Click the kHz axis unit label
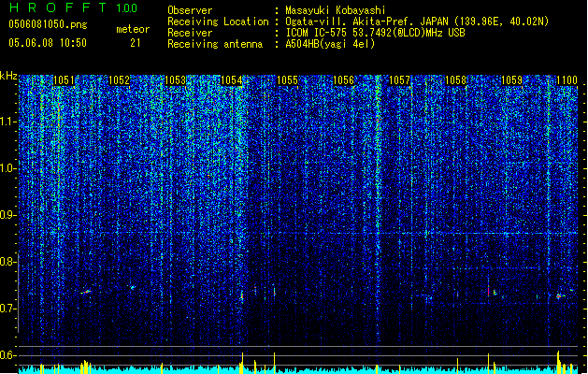This screenshot has width=588, height=374. point(8,76)
